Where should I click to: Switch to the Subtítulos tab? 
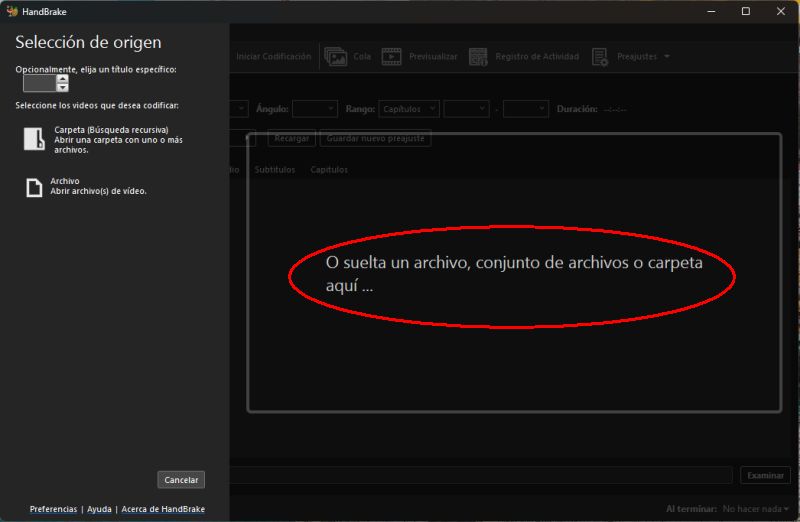point(274,169)
